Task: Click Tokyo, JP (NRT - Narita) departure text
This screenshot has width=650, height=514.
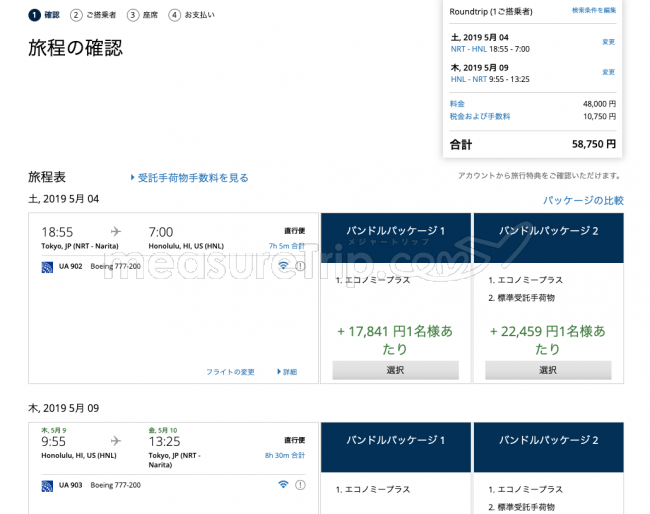Action: (80, 246)
